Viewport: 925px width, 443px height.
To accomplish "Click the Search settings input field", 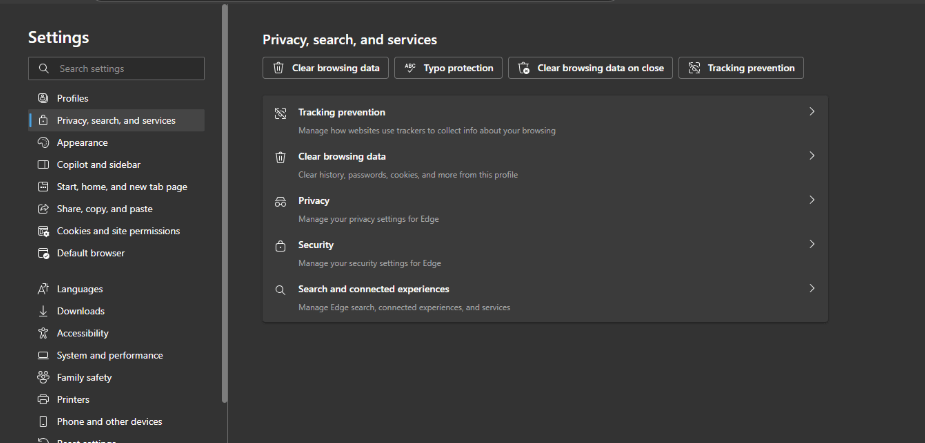I will tap(116, 68).
